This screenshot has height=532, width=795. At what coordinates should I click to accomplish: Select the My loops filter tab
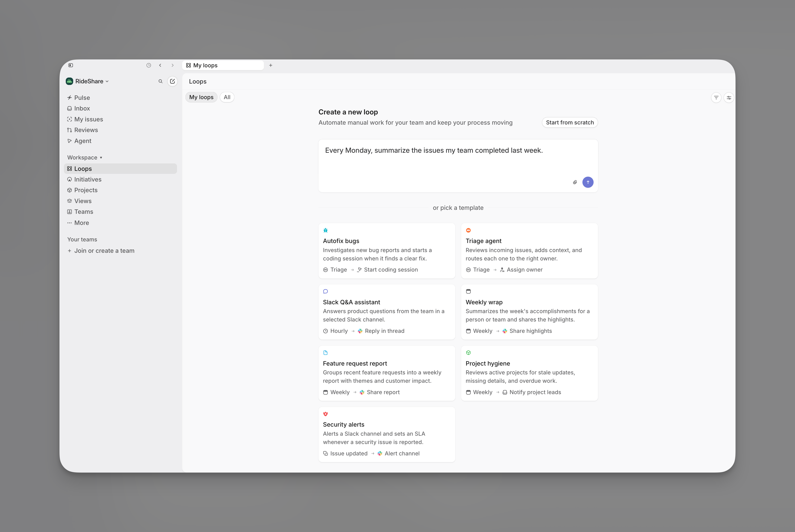(x=201, y=97)
